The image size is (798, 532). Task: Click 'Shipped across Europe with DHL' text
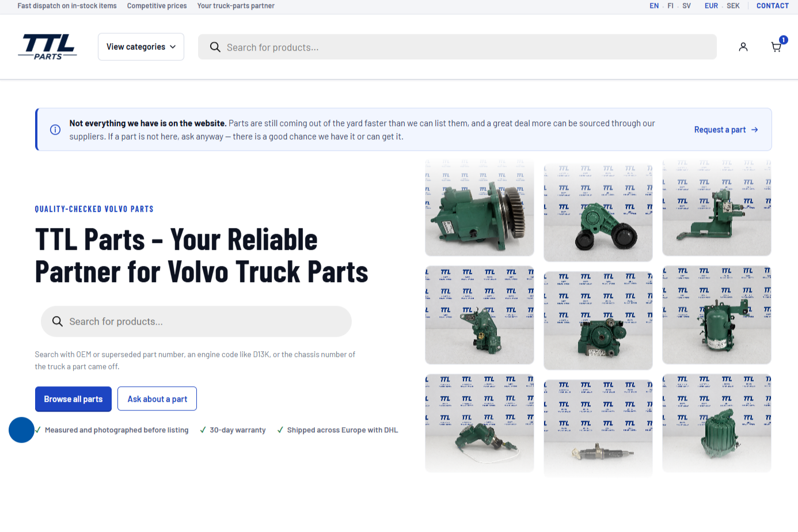[x=343, y=430]
